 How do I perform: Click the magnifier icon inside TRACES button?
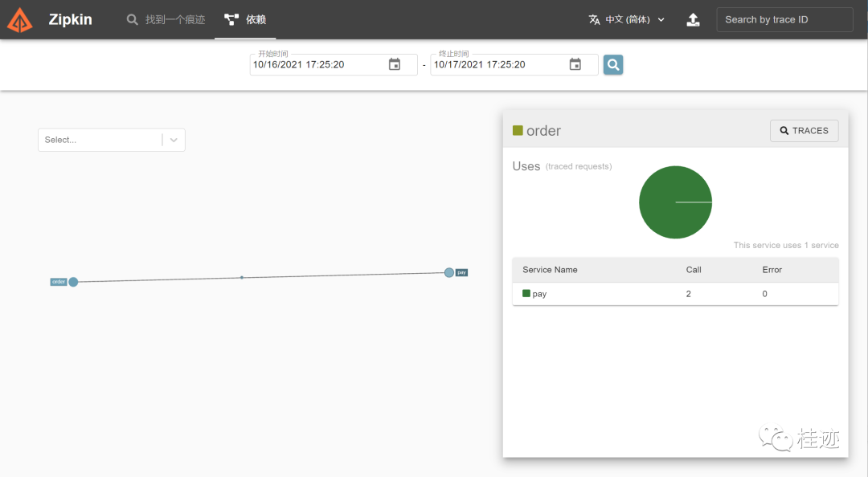click(x=784, y=131)
